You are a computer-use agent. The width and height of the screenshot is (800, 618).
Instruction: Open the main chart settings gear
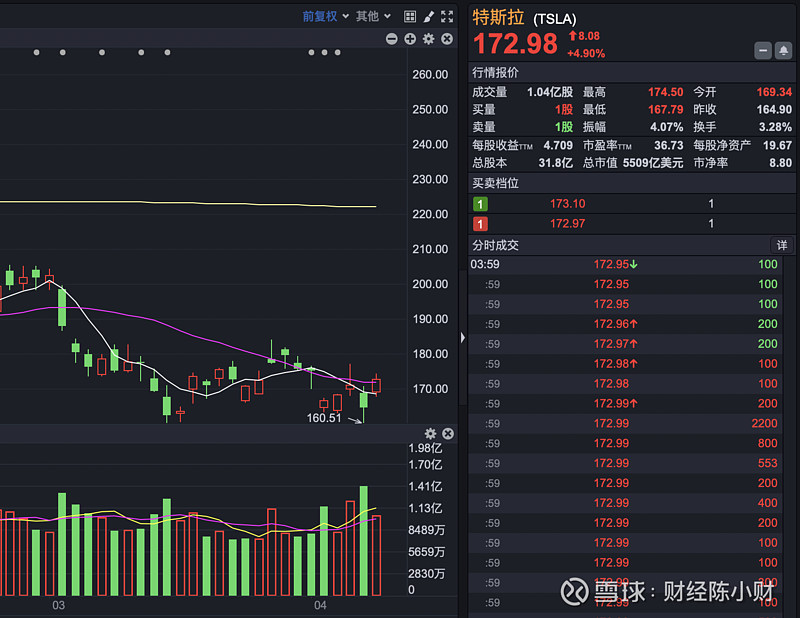[428, 39]
